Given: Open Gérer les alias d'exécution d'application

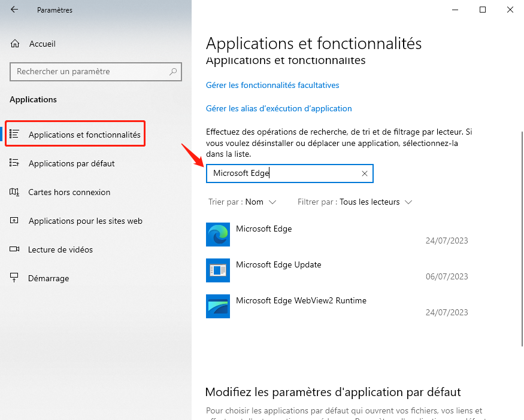Looking at the screenshot, I should click(x=278, y=109).
